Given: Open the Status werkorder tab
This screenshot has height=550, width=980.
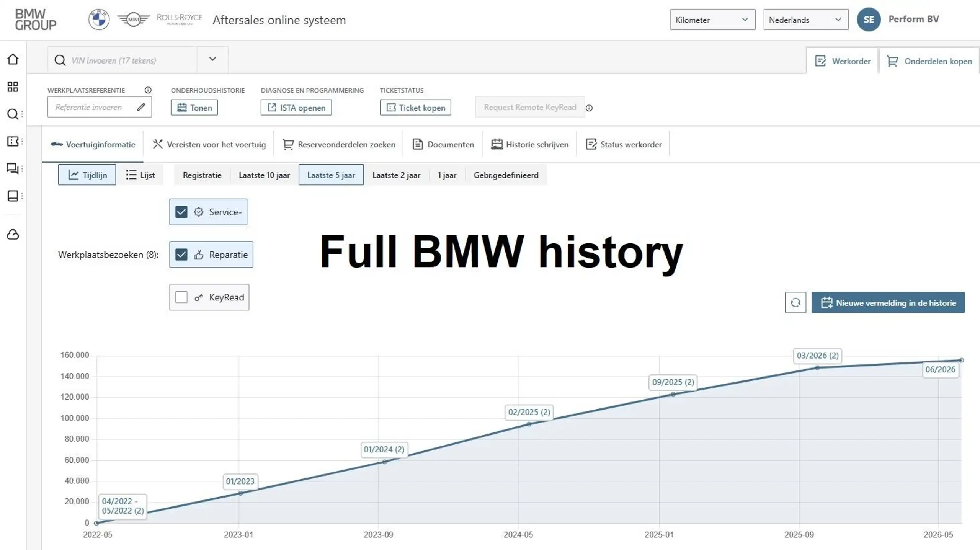Looking at the screenshot, I should click(624, 145).
